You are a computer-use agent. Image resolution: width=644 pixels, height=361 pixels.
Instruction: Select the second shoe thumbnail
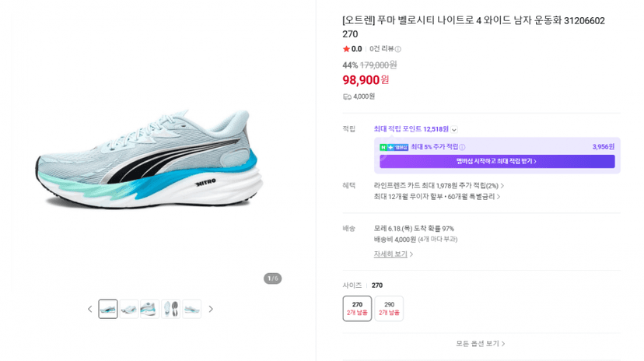coord(129,309)
